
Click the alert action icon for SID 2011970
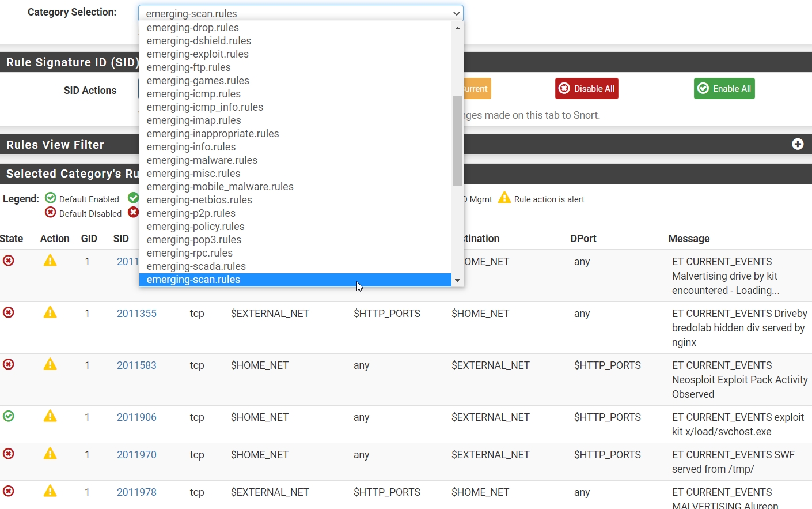(50, 454)
